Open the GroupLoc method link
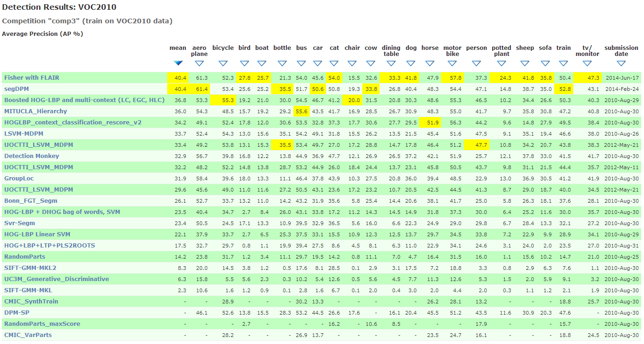The width and height of the screenshot is (644, 344). point(19,179)
